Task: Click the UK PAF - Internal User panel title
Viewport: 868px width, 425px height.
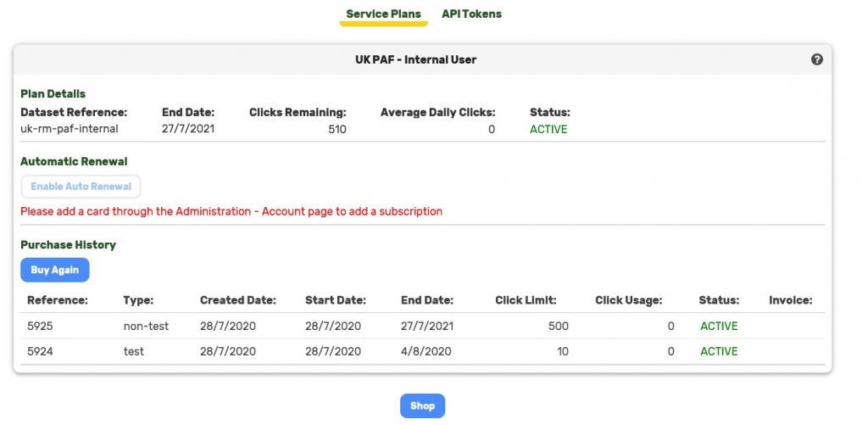Action: pyautogui.click(x=415, y=60)
